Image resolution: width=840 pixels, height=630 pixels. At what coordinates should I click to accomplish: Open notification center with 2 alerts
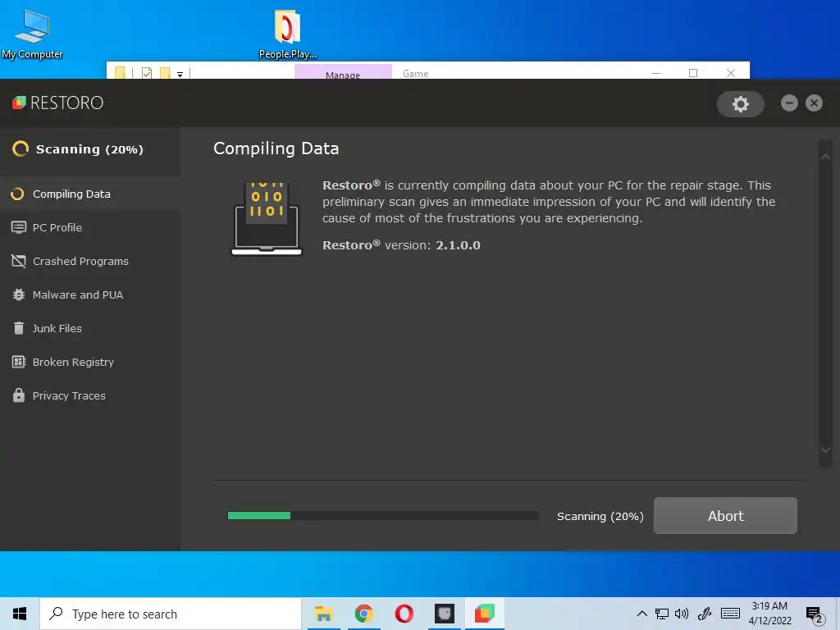coord(815,615)
